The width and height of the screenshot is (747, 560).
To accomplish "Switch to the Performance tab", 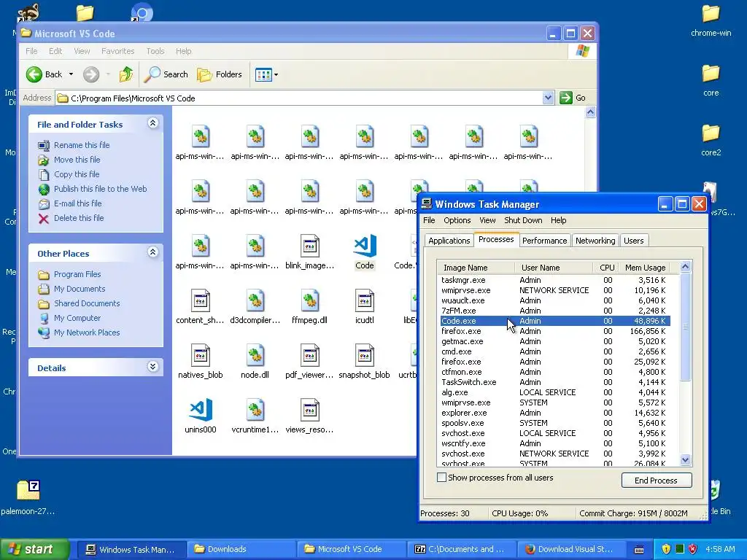I will 544,241.
